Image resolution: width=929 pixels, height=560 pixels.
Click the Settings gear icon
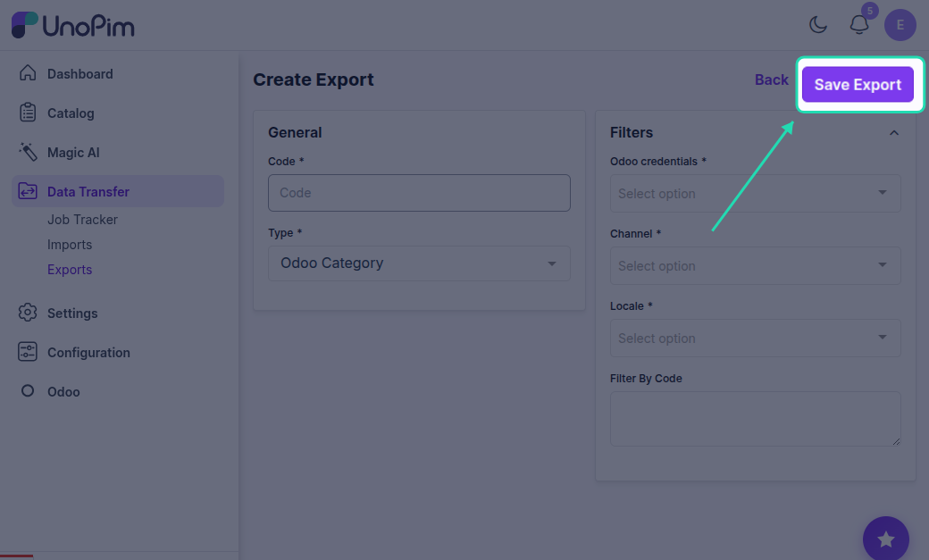point(28,313)
